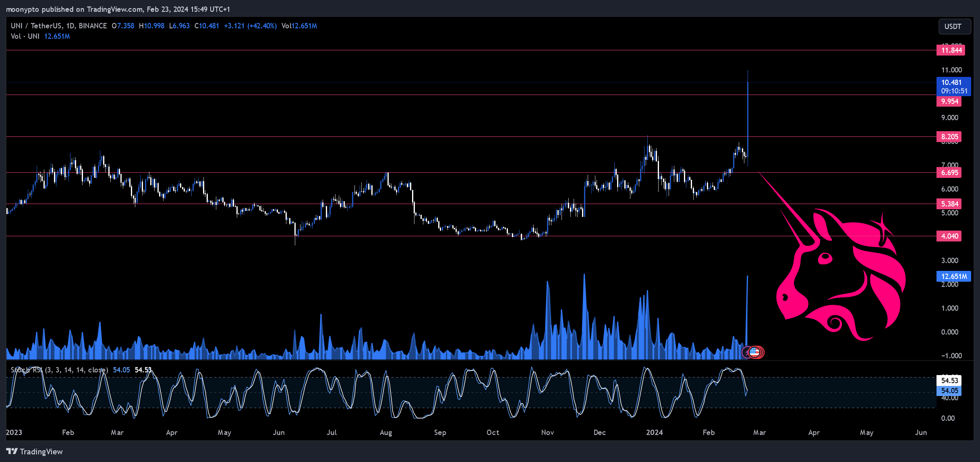Click the 11.844 price level label
The width and height of the screenshot is (980, 462).
coord(951,50)
